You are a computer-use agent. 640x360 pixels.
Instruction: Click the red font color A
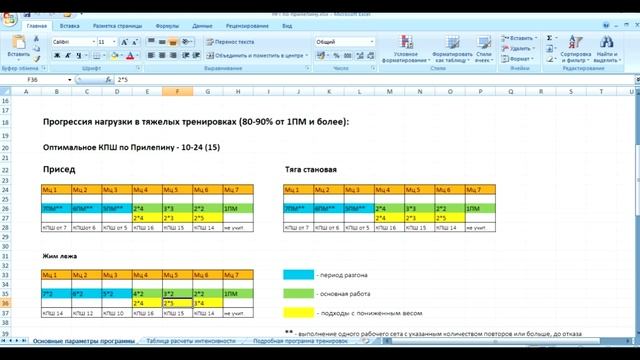[130, 56]
